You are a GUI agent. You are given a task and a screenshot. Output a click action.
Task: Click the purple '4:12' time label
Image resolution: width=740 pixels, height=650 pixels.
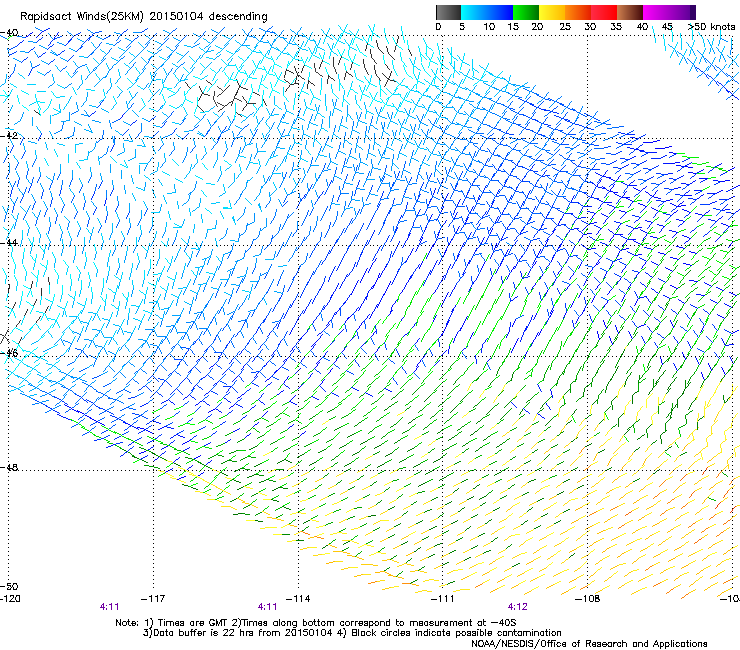coord(517,607)
